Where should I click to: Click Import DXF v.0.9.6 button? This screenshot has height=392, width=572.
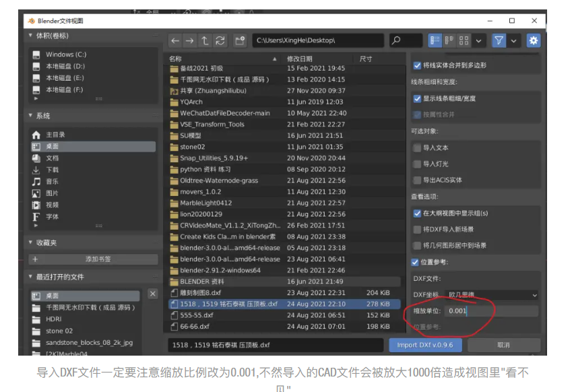click(425, 345)
